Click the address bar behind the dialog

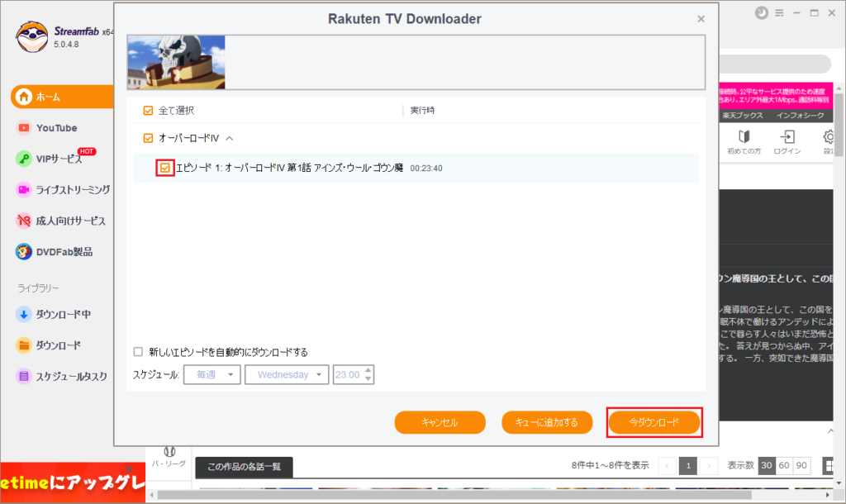point(775,64)
